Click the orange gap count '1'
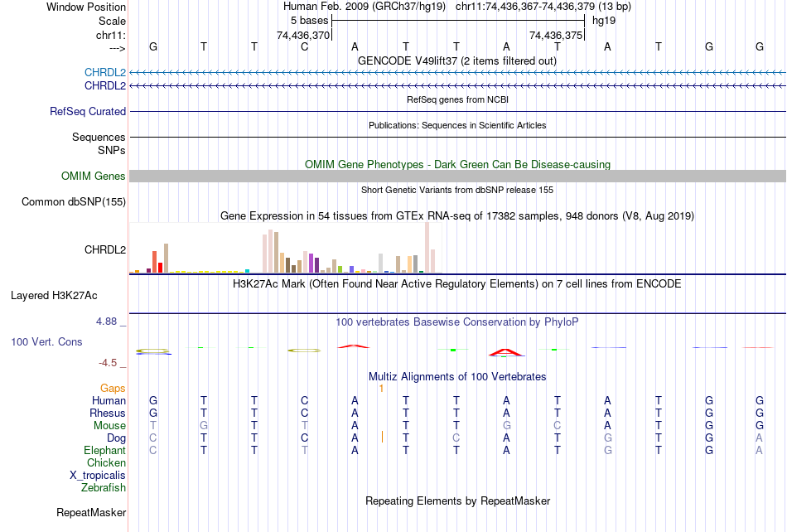 pos(381,389)
